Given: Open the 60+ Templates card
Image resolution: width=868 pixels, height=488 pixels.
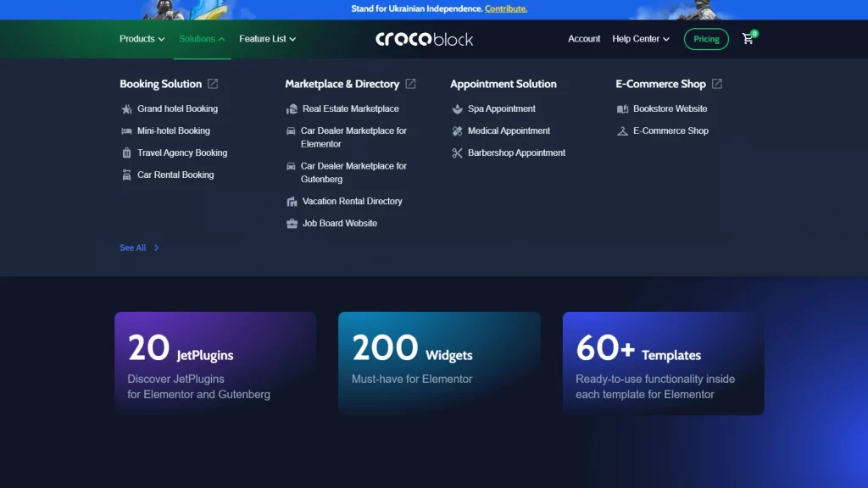Looking at the screenshot, I should 663,363.
